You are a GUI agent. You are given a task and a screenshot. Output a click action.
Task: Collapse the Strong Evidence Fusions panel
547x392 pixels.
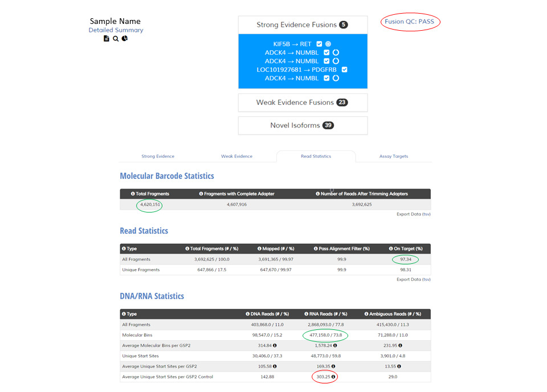(303, 24)
